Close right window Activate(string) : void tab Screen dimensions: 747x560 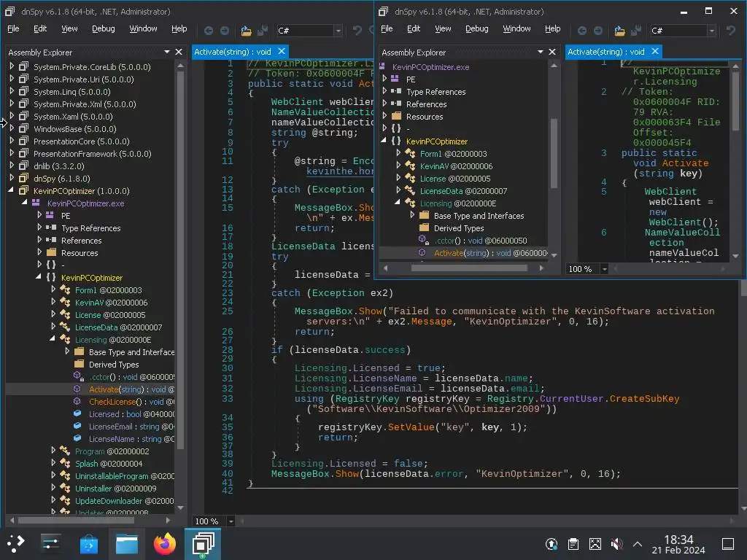pyautogui.click(x=655, y=52)
